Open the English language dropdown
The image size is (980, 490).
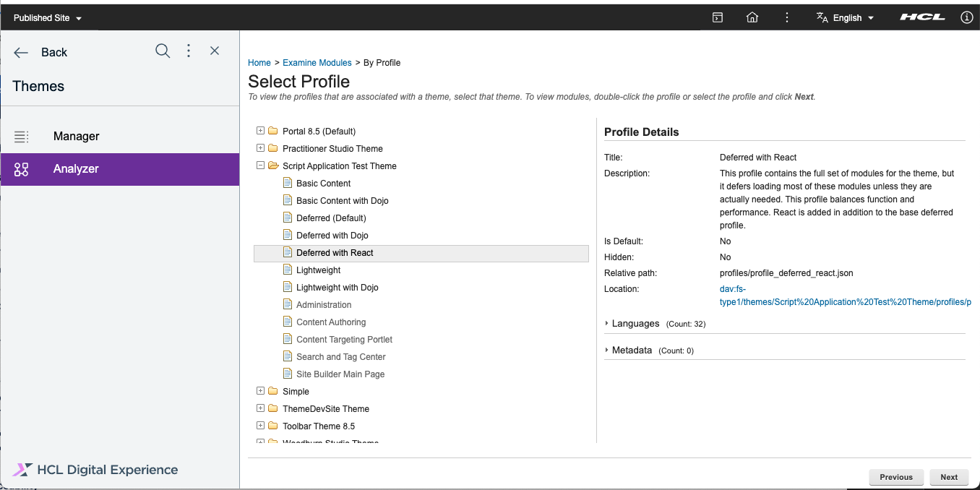(x=846, y=18)
